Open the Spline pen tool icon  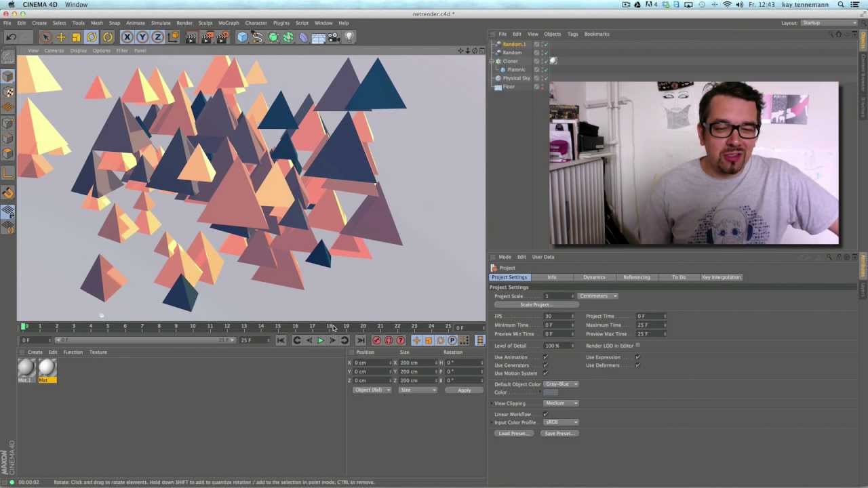258,37
